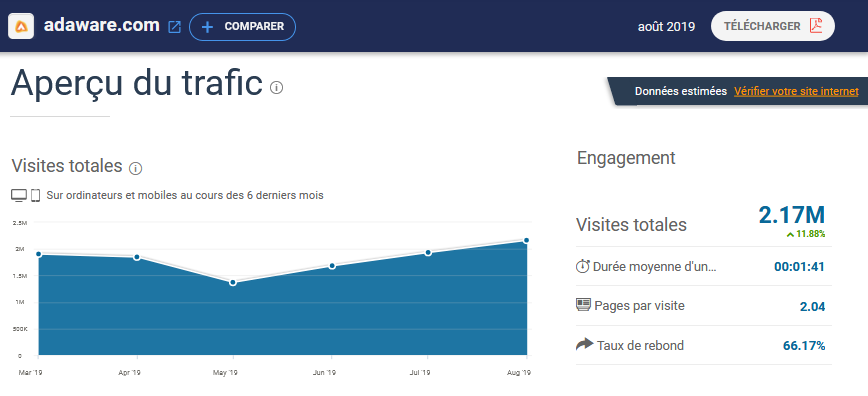868x396 pixels.
Task: Click the 11.88% growth indicator
Action: click(x=806, y=234)
